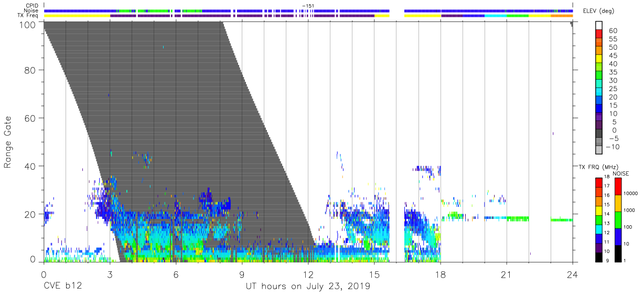Click the '3' hour tick on the x-axis

(x=110, y=274)
